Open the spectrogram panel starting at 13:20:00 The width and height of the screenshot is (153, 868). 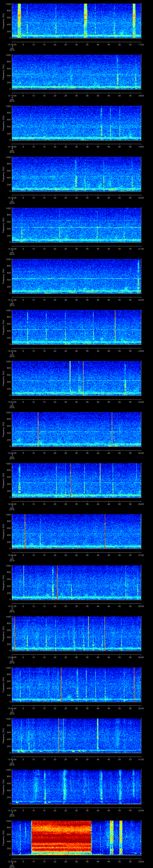click(x=76, y=225)
